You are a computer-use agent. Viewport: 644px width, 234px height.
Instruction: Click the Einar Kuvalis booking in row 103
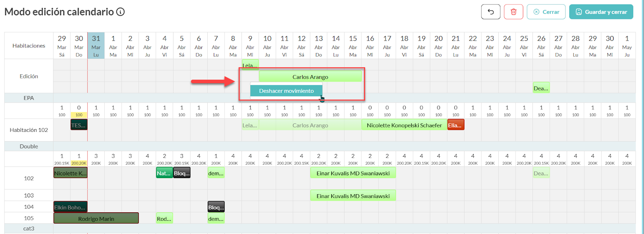pyautogui.click(x=353, y=196)
